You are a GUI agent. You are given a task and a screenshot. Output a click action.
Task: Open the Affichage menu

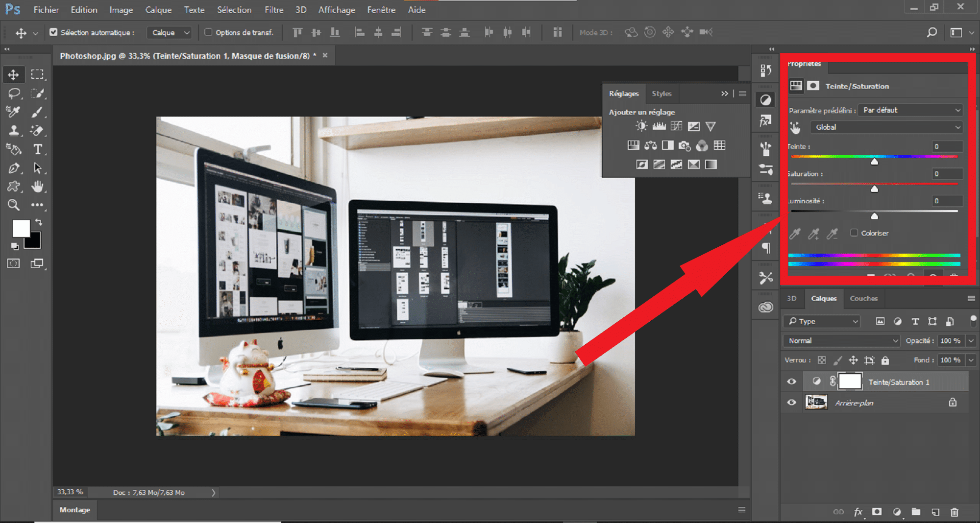pyautogui.click(x=337, y=10)
